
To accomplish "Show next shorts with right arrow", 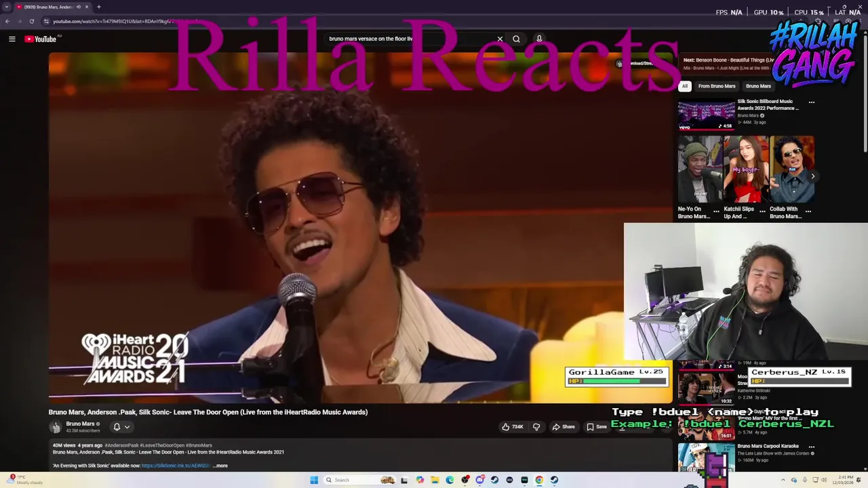I will click(812, 176).
